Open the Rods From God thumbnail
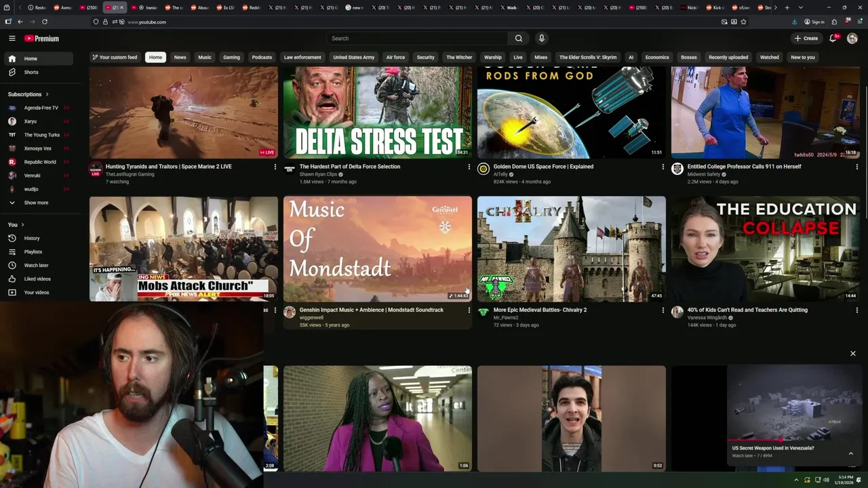This screenshot has height=488, width=868. coord(572,113)
